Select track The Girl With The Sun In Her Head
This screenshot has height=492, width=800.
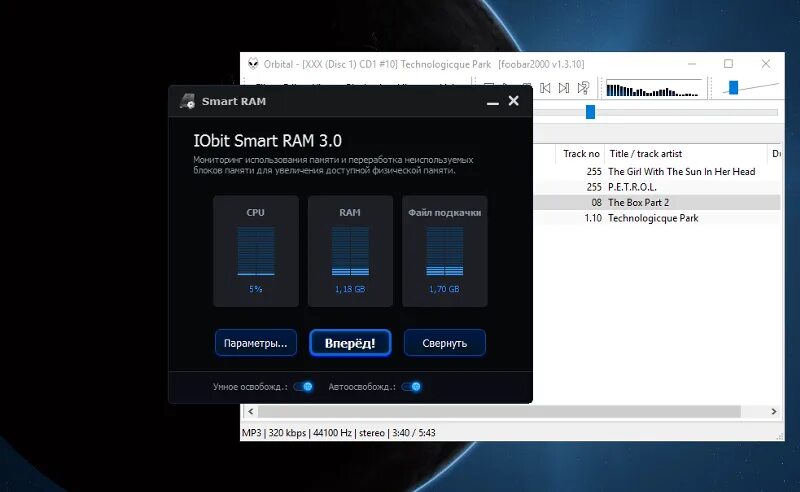pos(681,171)
